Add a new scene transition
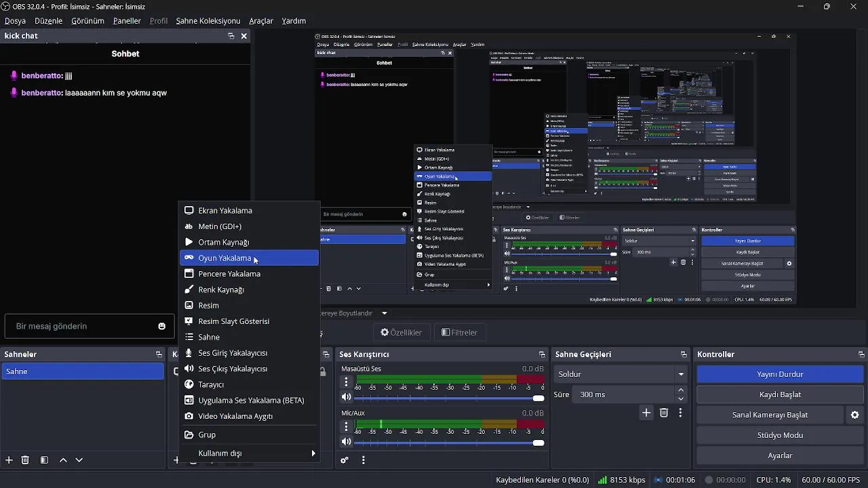This screenshot has height=488, width=868. (646, 413)
